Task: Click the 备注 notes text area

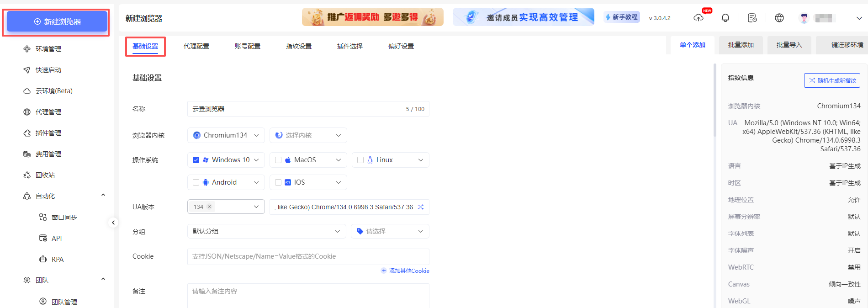Action: tap(308, 296)
